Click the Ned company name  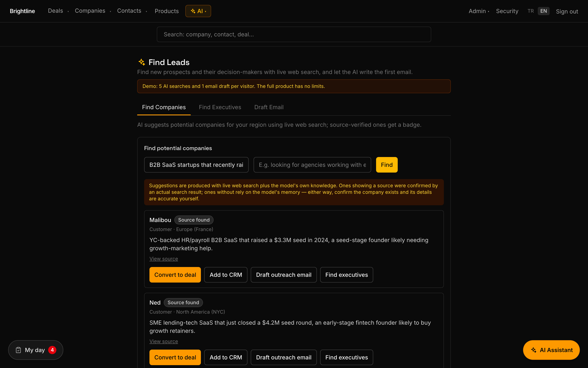tap(155, 303)
